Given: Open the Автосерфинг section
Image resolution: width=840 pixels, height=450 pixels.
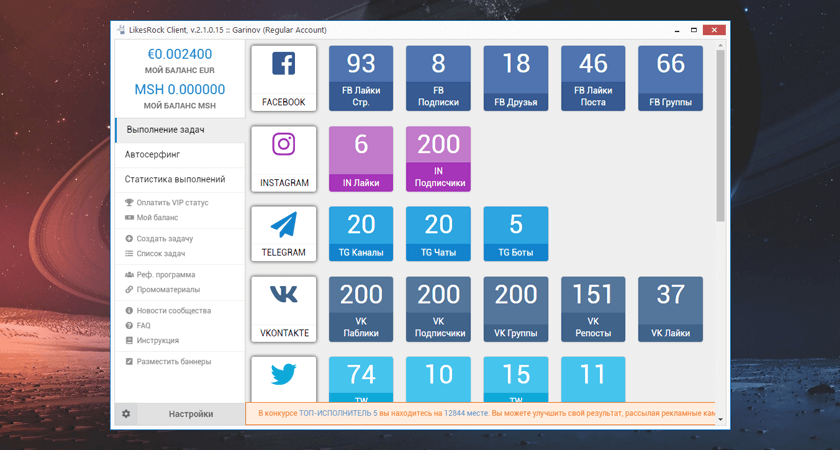Looking at the screenshot, I should [x=180, y=155].
